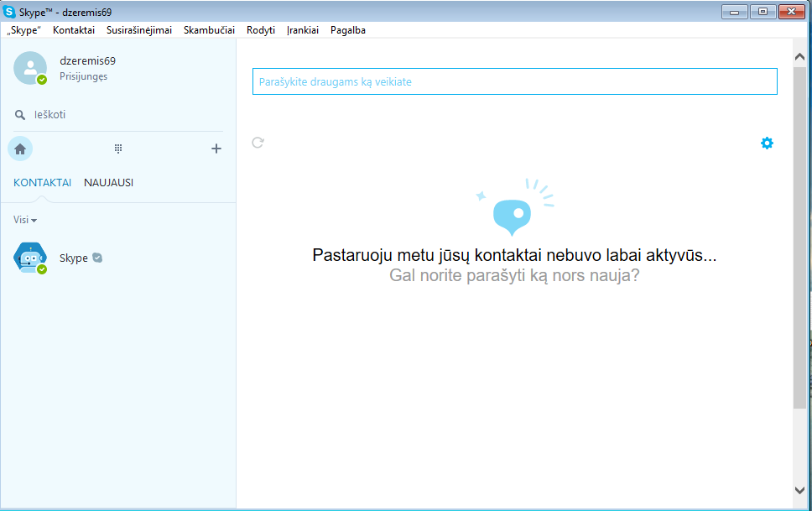The height and width of the screenshot is (511, 812).
Task: Click the dzeremis69 profile avatar
Action: pyautogui.click(x=30, y=68)
